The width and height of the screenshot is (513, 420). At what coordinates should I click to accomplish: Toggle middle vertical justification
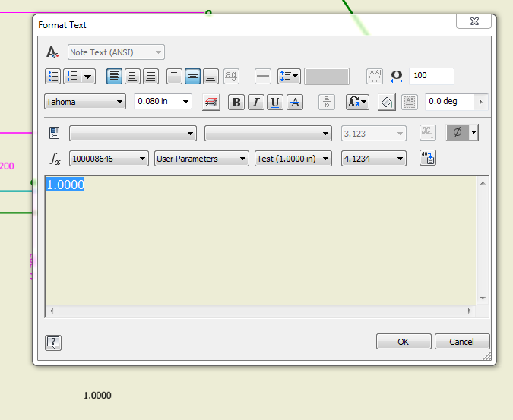pyautogui.click(x=193, y=77)
